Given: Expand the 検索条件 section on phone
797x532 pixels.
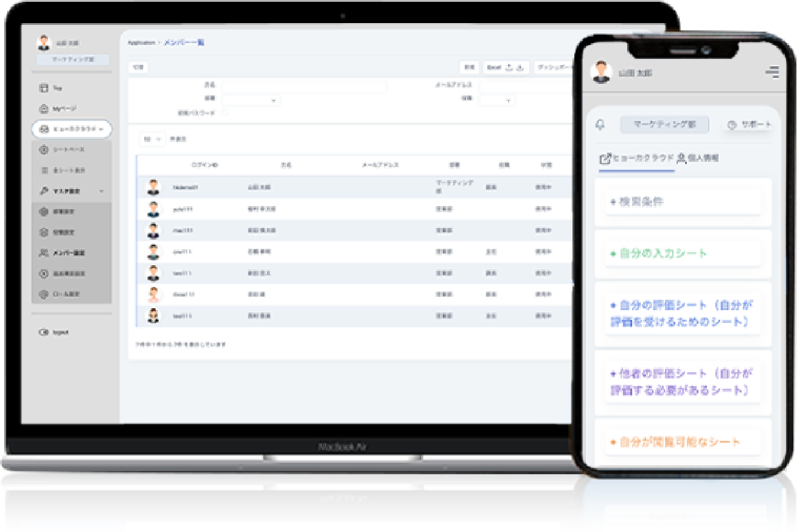Looking at the screenshot, I should point(683,202).
